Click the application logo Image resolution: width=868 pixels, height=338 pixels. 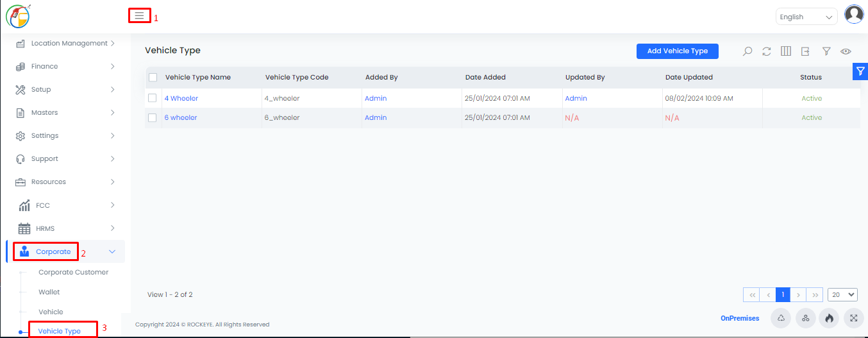click(19, 15)
